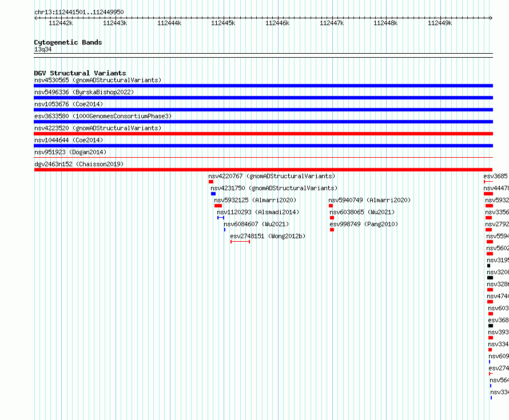Image resolution: width=509 pixels, height=420 pixels.
Task: Select the 13q34 band label
Action: pyautogui.click(x=43, y=49)
